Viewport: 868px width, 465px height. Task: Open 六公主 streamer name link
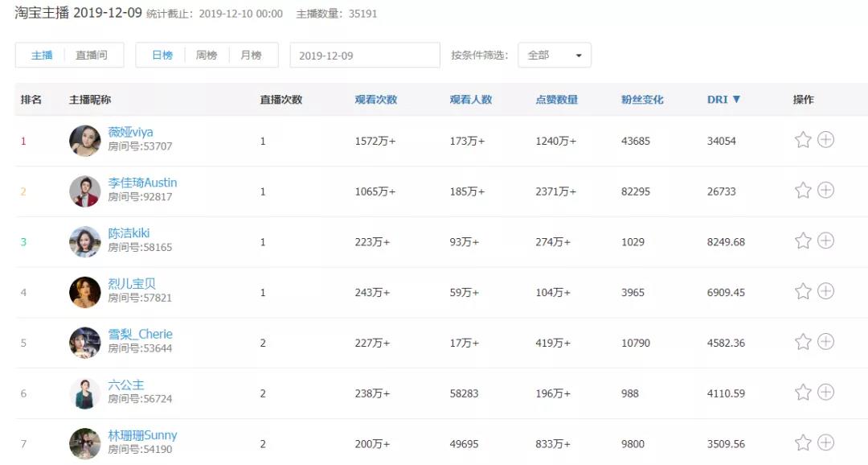125,384
